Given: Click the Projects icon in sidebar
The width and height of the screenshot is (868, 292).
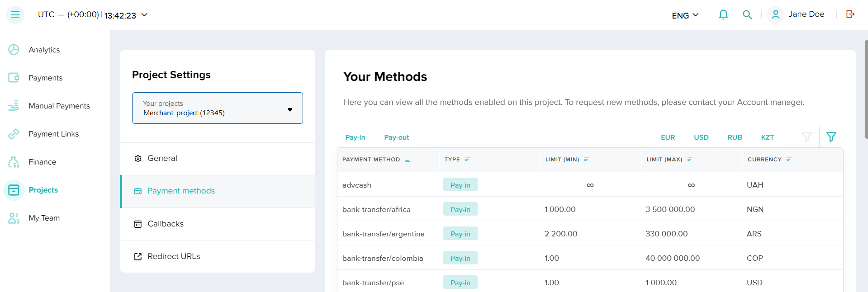Looking at the screenshot, I should coord(14,190).
